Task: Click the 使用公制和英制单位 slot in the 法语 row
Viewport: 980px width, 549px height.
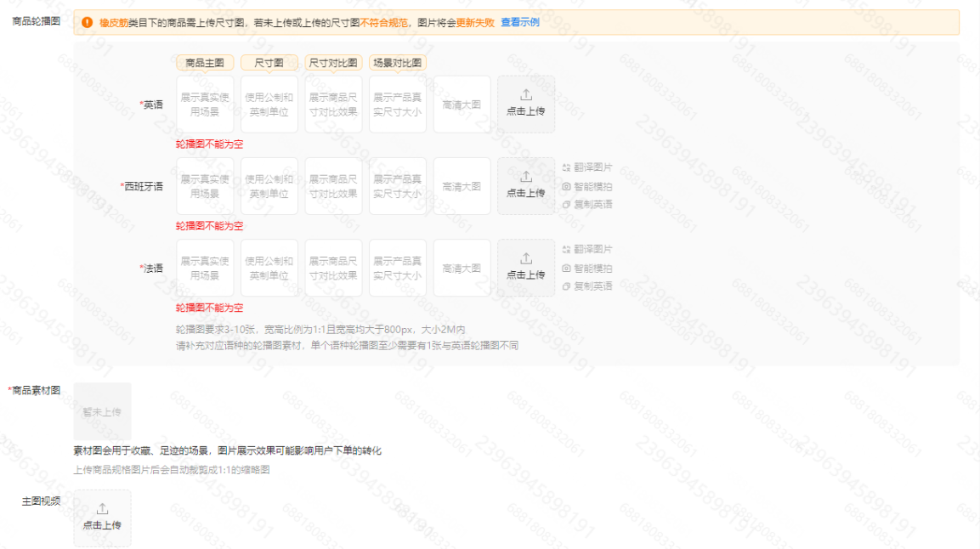Action: [269, 268]
